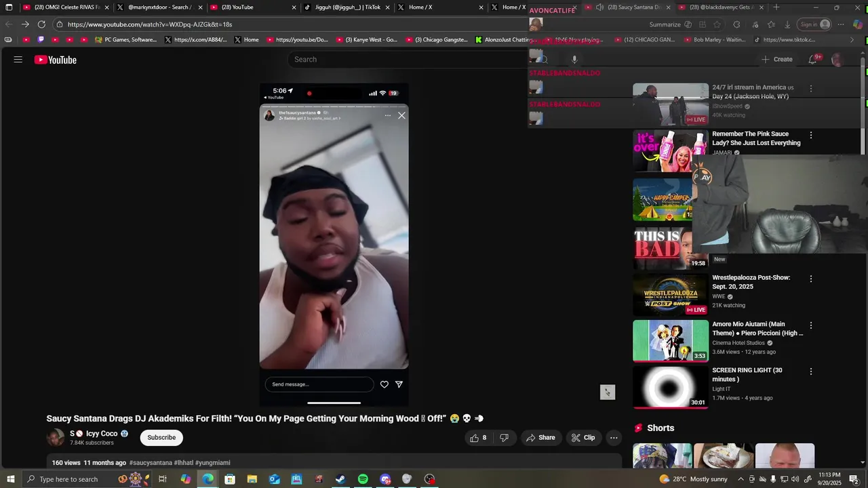Tap the story send paper-plane icon
Screen dimensions: 868x488
399,384
